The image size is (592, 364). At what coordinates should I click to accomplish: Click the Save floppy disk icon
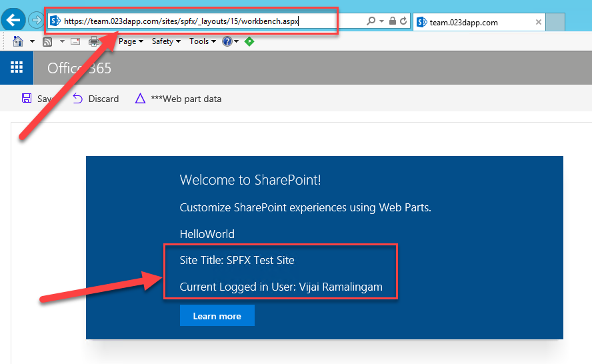(x=27, y=98)
